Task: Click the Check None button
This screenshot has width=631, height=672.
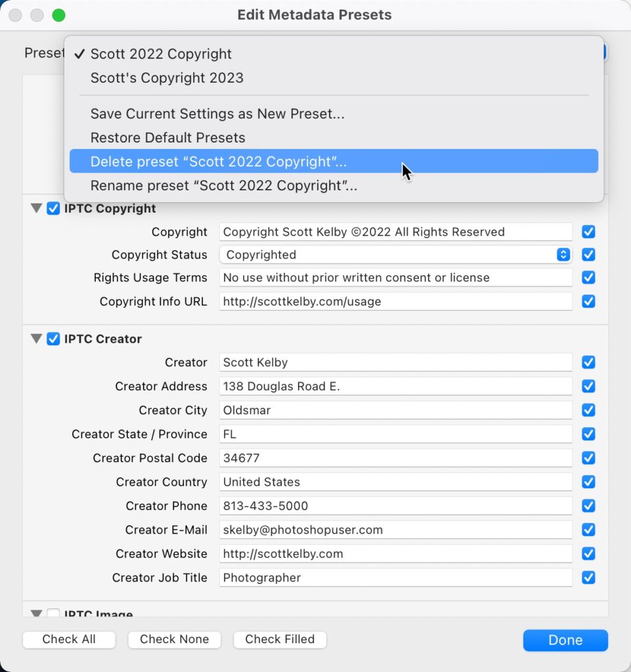Action: [x=175, y=639]
